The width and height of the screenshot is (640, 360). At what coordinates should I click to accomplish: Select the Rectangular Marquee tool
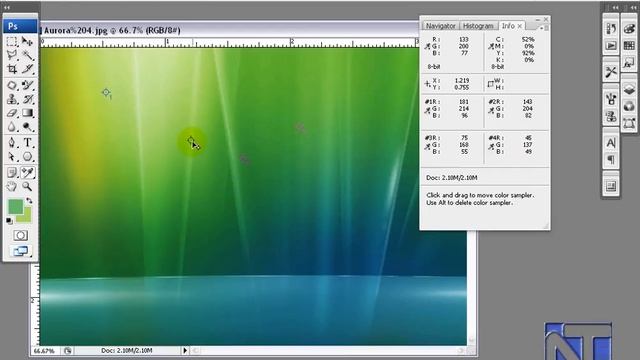pos(12,41)
